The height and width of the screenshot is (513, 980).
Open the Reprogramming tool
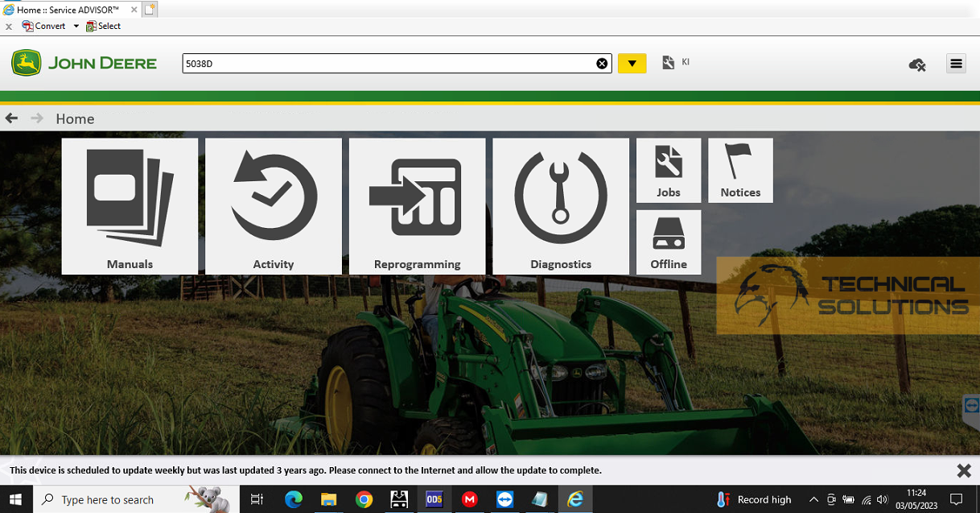[417, 205]
